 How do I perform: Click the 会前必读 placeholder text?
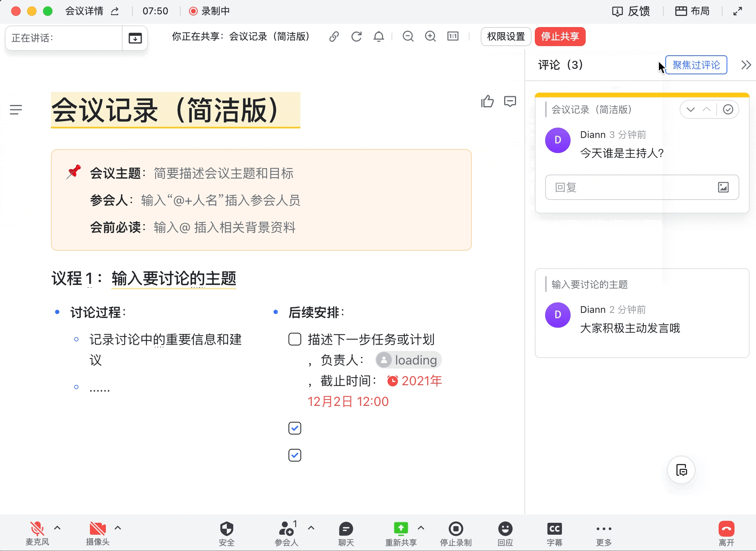[x=225, y=227]
